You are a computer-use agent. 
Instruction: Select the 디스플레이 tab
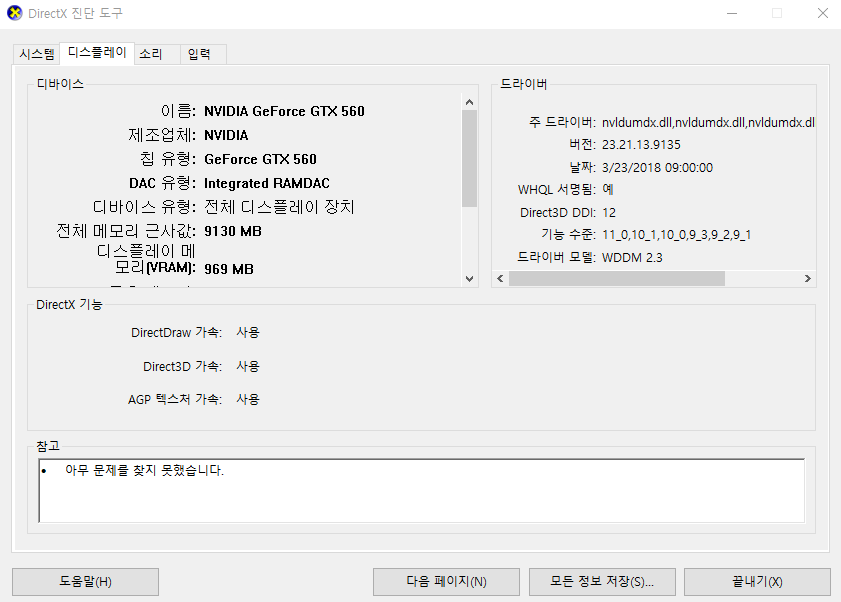coord(97,53)
